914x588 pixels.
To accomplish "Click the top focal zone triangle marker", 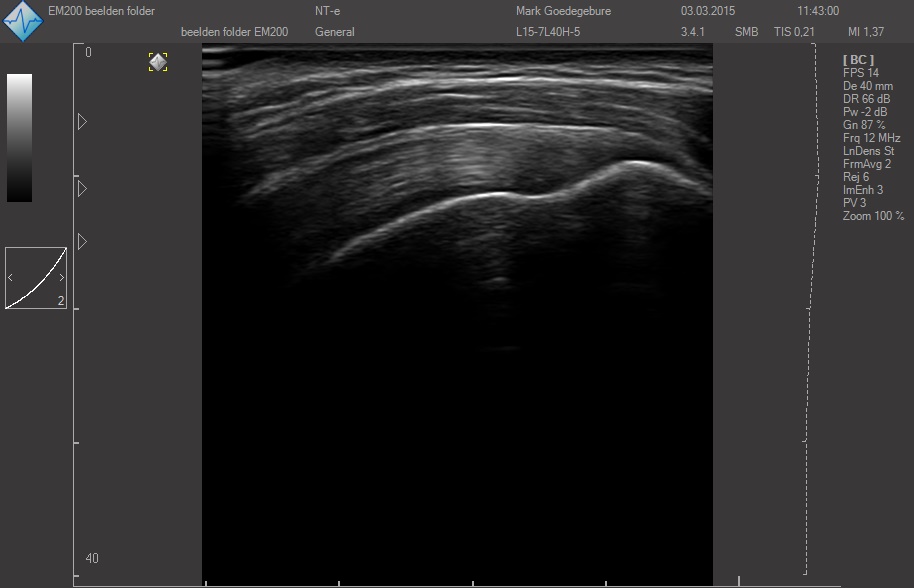I will click(82, 121).
